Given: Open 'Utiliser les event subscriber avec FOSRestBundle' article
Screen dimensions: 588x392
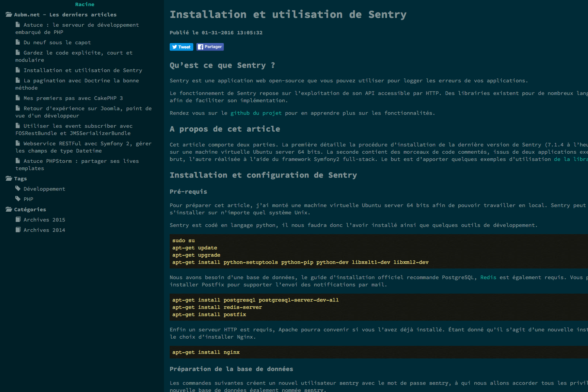Looking at the screenshot, I should [74, 129].
